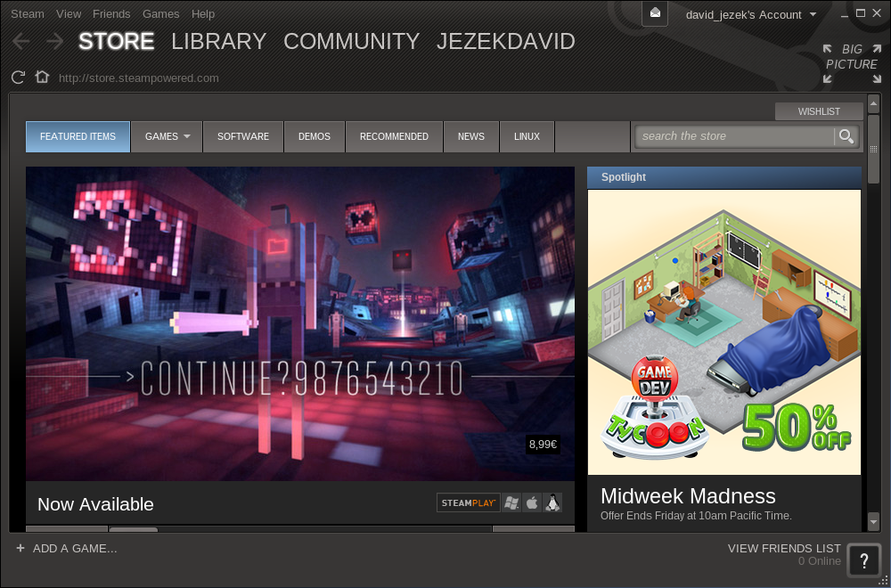Select the Recommended tab

(394, 136)
